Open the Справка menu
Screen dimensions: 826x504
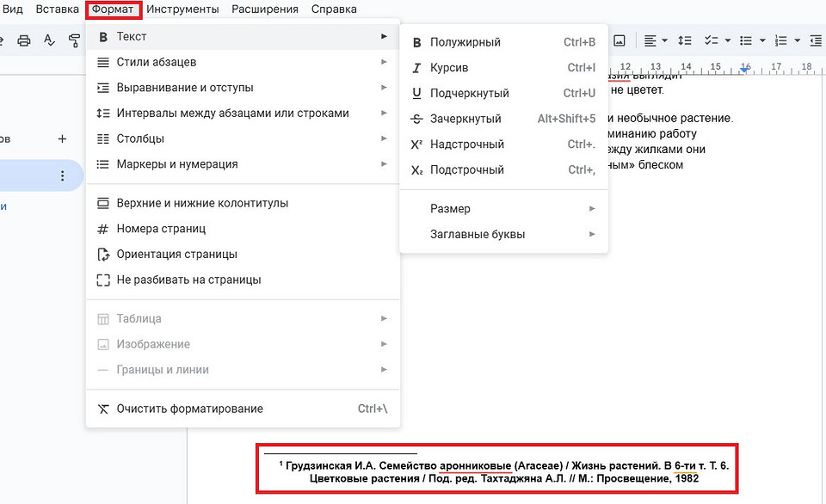pyautogui.click(x=334, y=9)
